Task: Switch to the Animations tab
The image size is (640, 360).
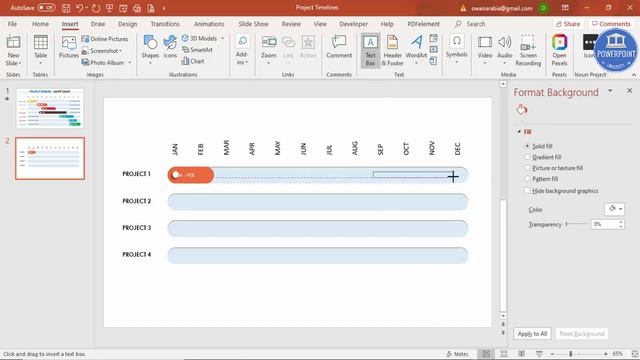Action: point(209,24)
